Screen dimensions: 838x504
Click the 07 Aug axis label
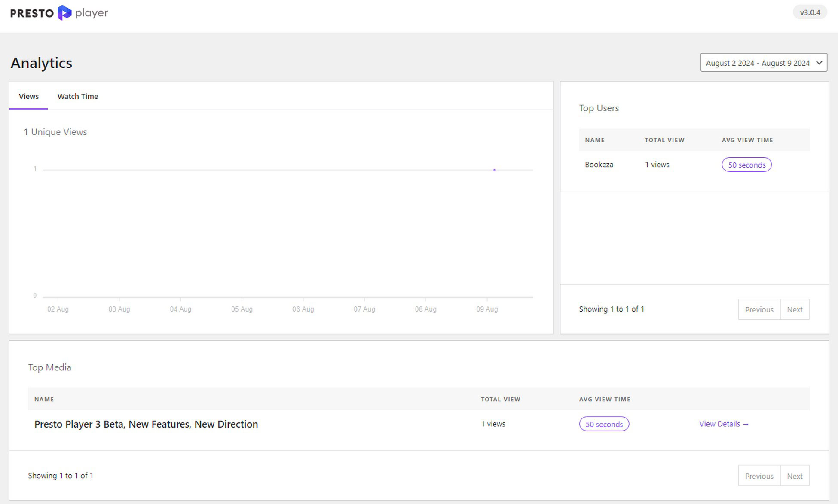(x=364, y=309)
